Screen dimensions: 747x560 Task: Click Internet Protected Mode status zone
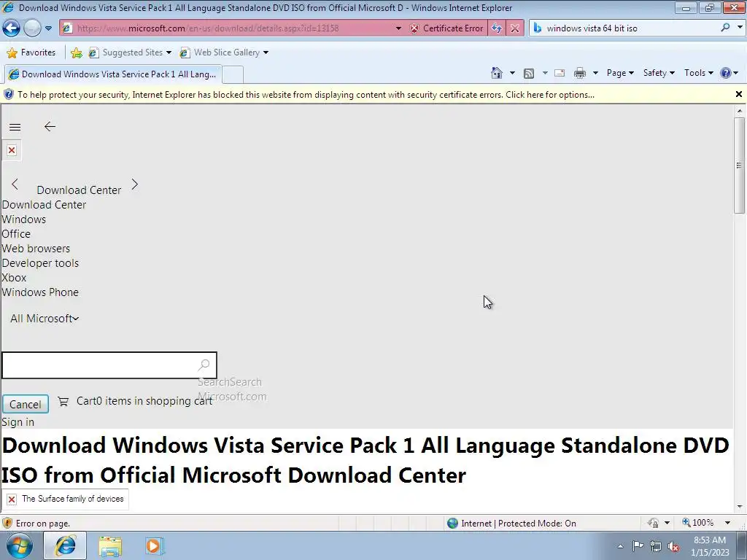tap(511, 524)
